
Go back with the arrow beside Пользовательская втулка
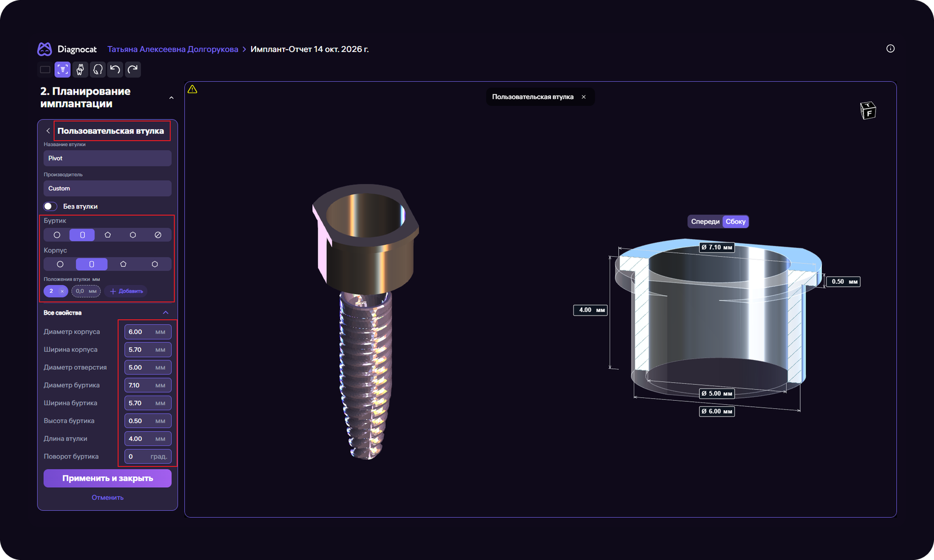click(x=48, y=131)
